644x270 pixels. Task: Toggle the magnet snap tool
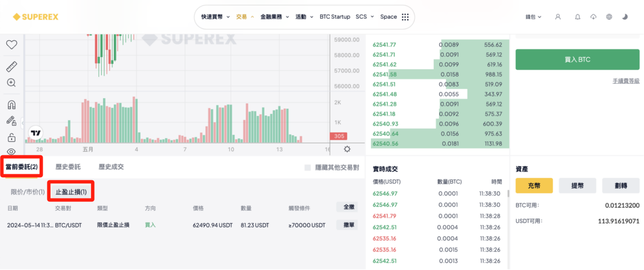point(11,105)
